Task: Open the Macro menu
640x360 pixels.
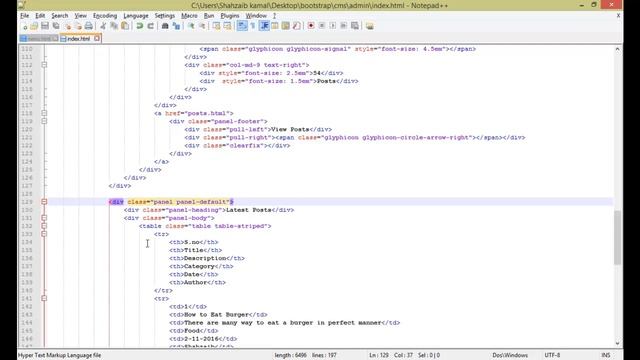Action: pyautogui.click(x=189, y=16)
